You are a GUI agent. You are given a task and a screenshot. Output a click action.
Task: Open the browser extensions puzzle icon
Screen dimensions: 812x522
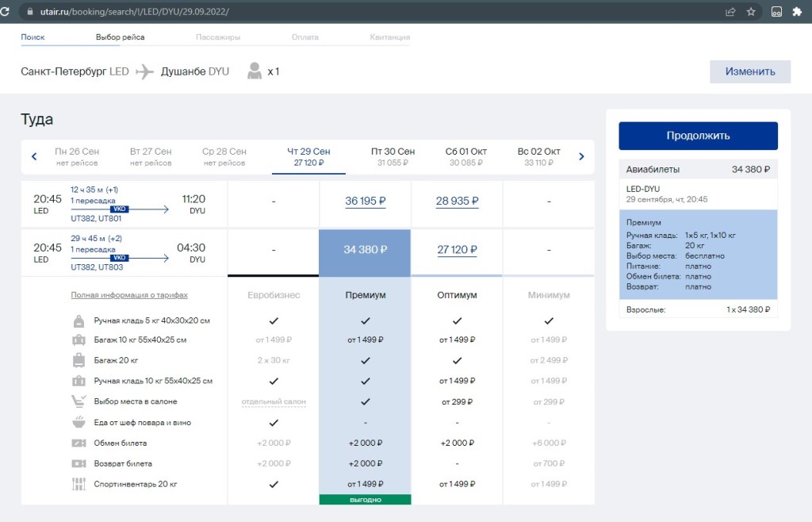tap(797, 12)
